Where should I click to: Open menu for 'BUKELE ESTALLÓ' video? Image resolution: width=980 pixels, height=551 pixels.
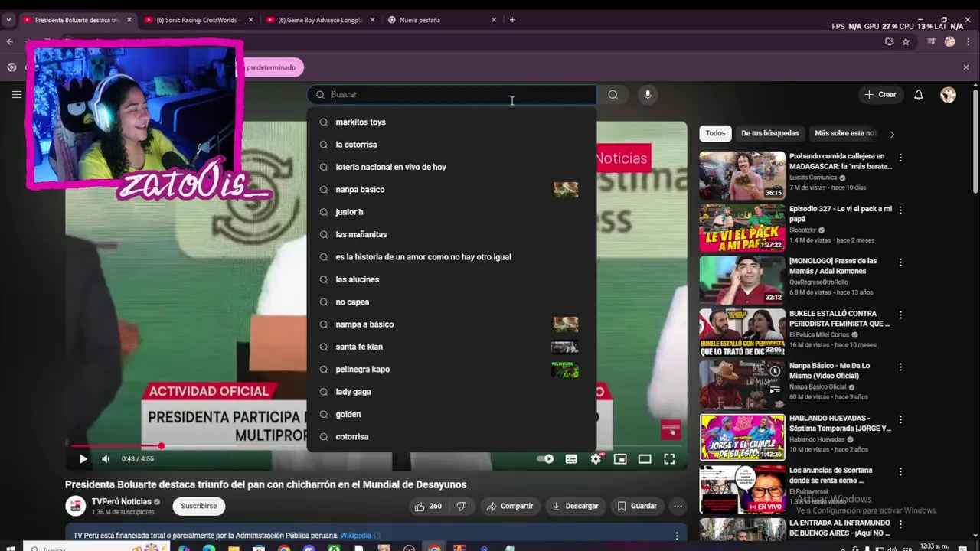900,315
